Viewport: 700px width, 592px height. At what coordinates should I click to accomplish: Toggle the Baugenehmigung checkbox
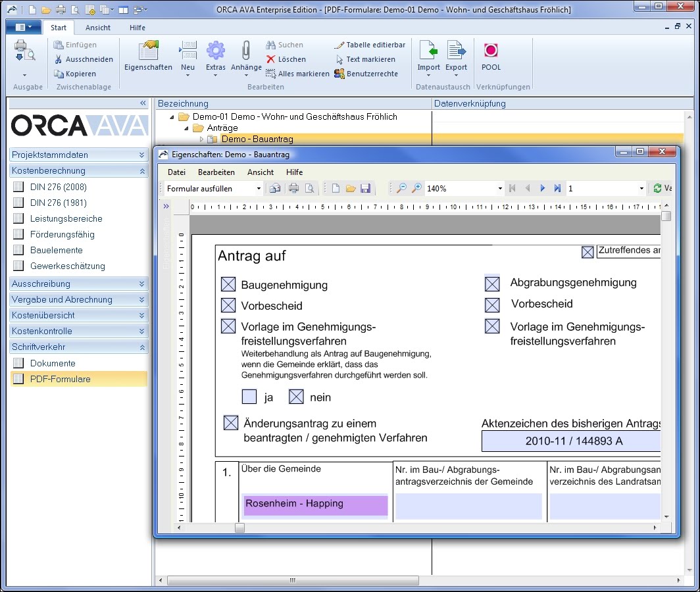point(228,284)
